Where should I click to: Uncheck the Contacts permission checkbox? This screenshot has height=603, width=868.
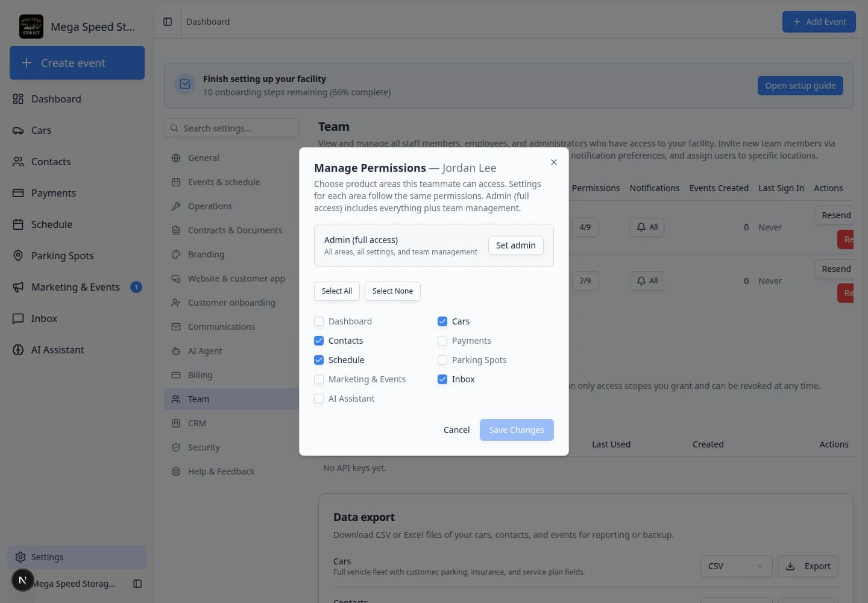pyautogui.click(x=319, y=341)
